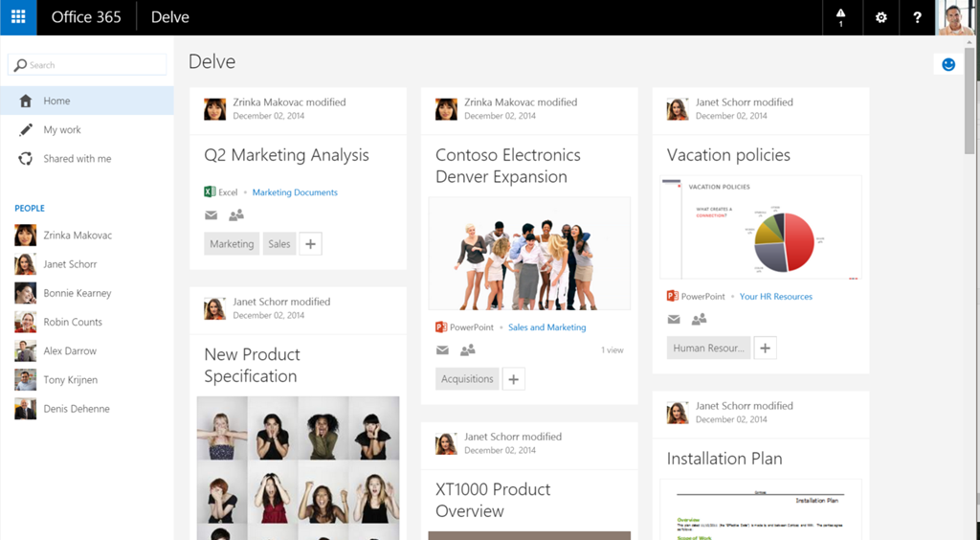This screenshot has height=540, width=980.
Task: Go to Shared with me in sidebar
Action: tap(87, 159)
